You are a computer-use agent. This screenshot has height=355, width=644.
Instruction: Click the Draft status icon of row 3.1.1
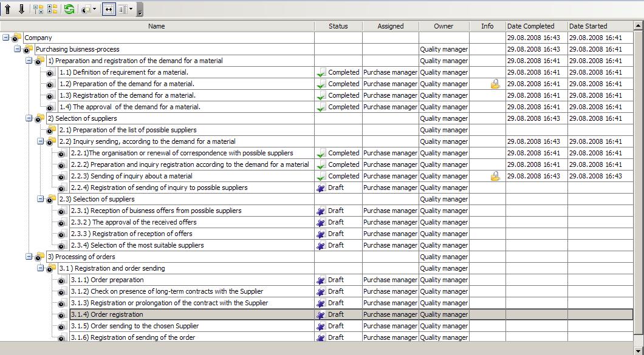(321, 280)
